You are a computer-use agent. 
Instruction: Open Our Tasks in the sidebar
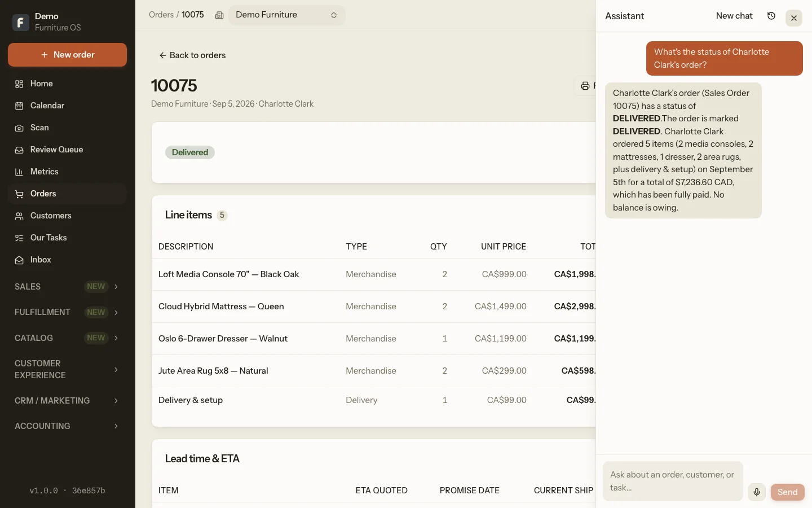(x=67, y=238)
